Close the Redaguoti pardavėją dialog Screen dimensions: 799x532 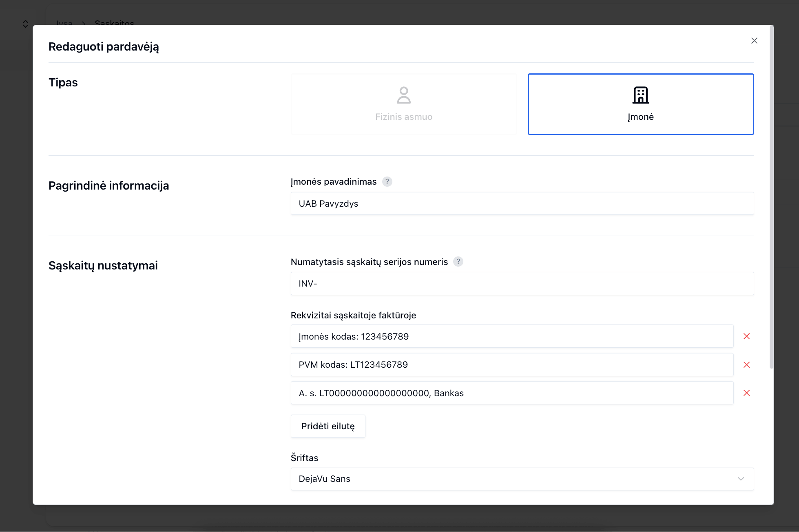click(x=754, y=41)
